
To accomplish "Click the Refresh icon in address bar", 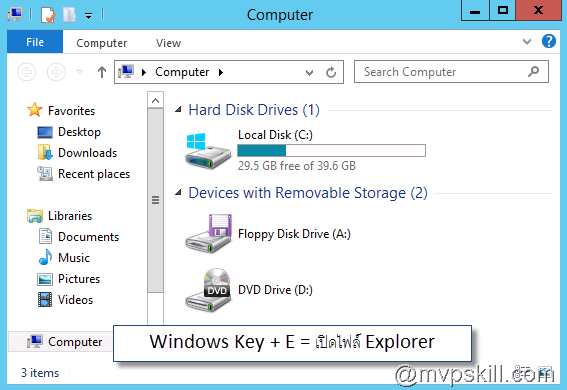I will [x=331, y=72].
